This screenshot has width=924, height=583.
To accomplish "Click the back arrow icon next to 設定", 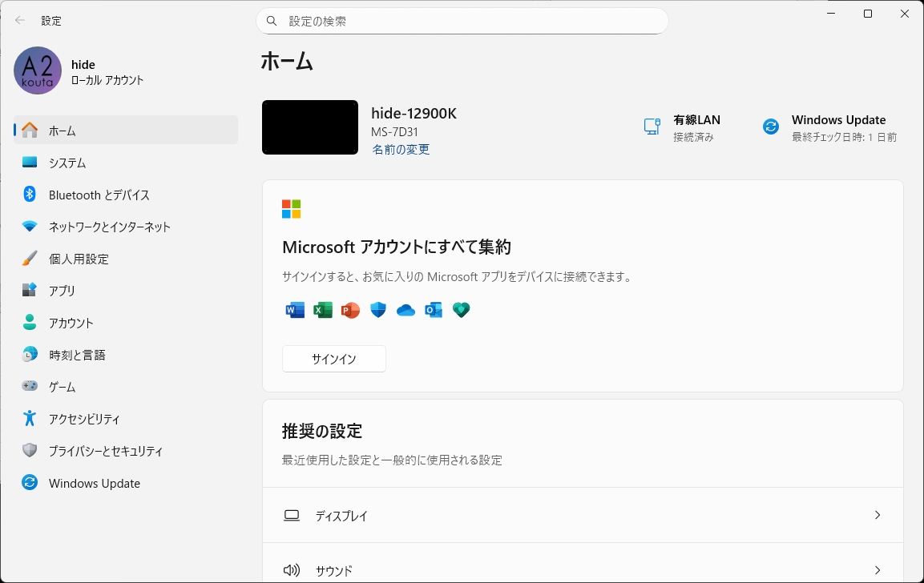I will pos(20,21).
